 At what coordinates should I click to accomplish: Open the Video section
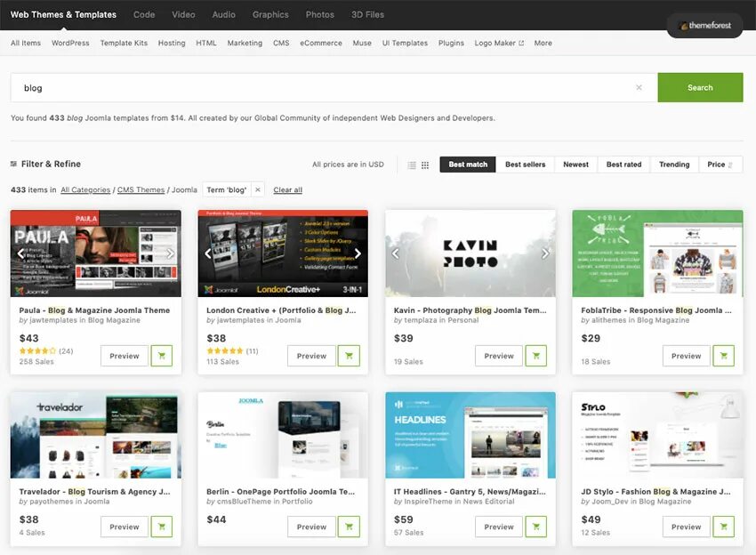point(184,14)
